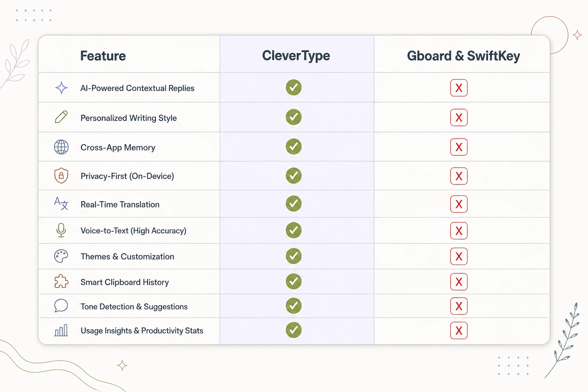Click the shield lock icon for Privacy-First
Viewport: 588px width, 392px height.
pos(61,176)
